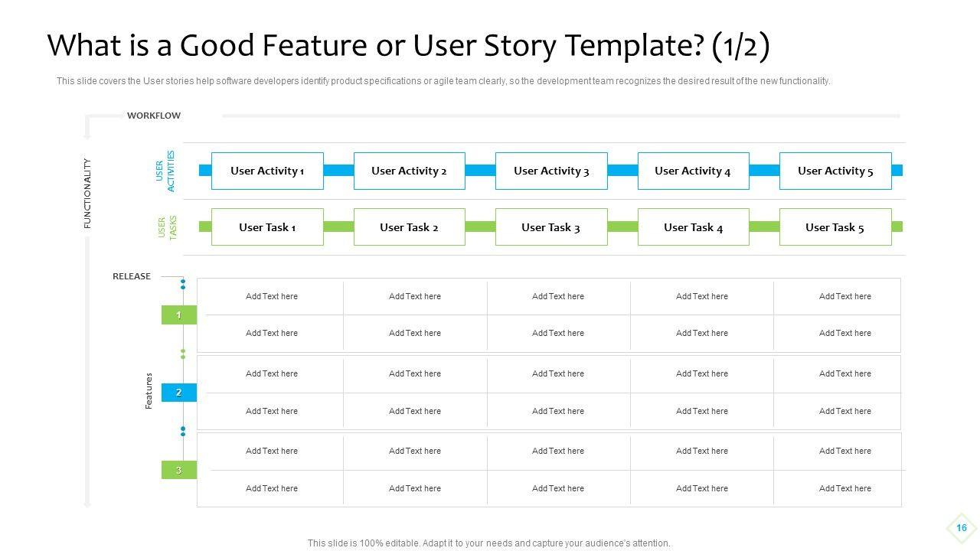Click the subtitle description under the title
Screen dimensions: 980x551
coord(443,81)
